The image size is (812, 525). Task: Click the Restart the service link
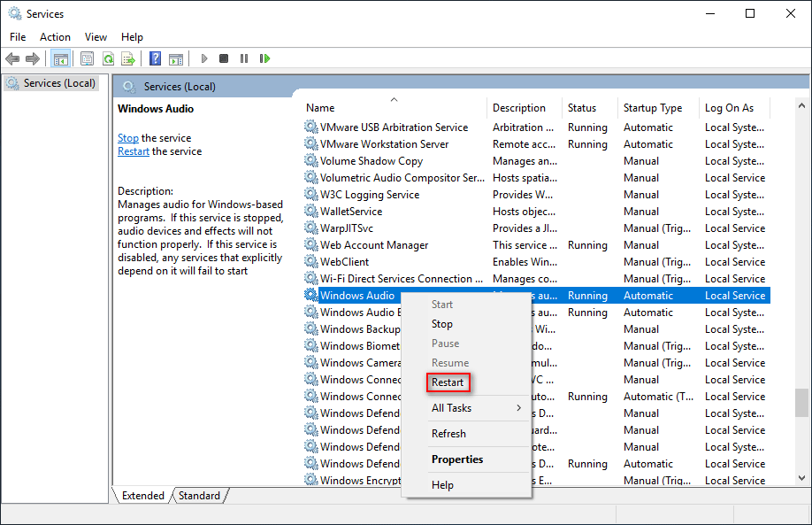[134, 151]
